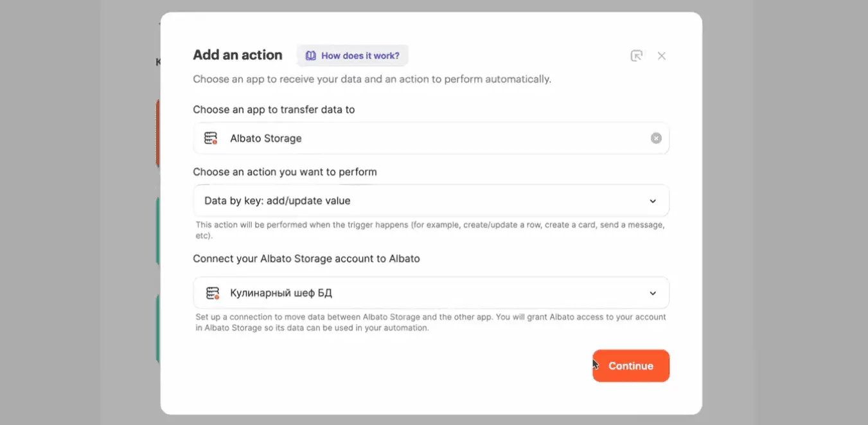
Task: Click the Continue button
Action: click(x=631, y=366)
